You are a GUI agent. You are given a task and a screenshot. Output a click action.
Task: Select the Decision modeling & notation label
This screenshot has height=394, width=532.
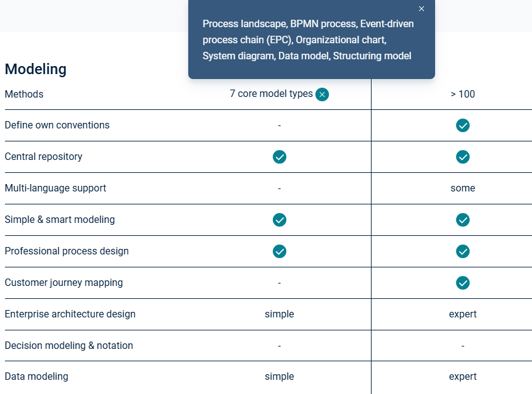[x=69, y=345]
